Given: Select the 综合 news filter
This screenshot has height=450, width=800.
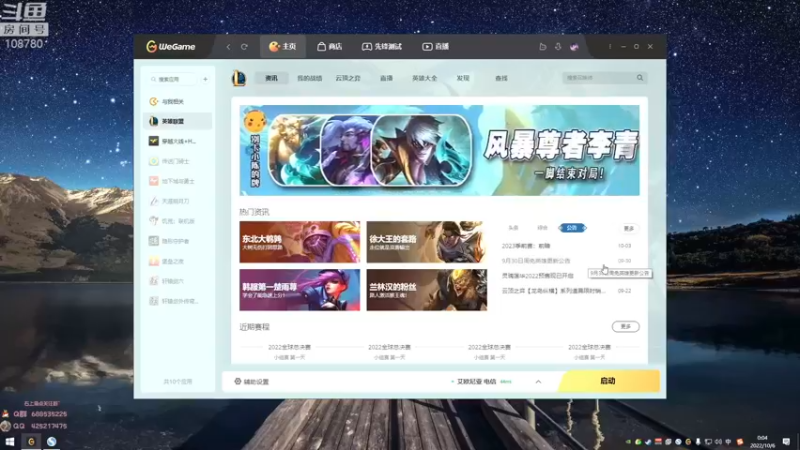Looking at the screenshot, I should click(542, 228).
